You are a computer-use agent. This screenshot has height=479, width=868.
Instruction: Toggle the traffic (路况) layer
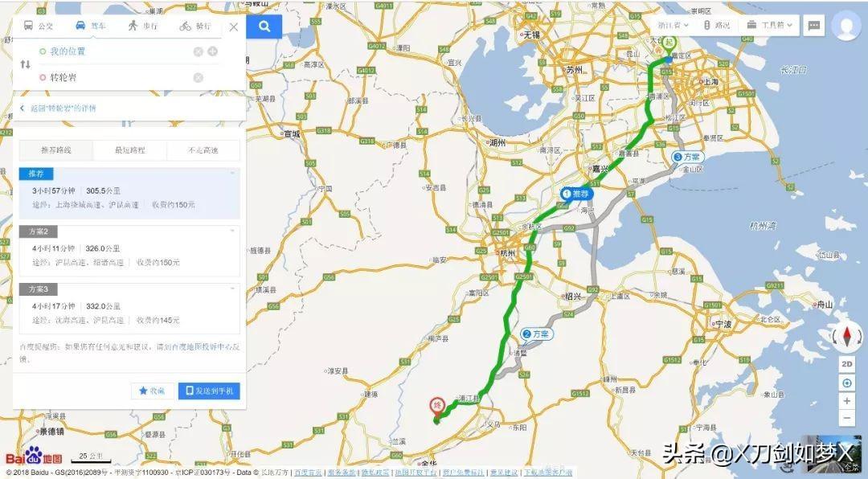pos(717,26)
